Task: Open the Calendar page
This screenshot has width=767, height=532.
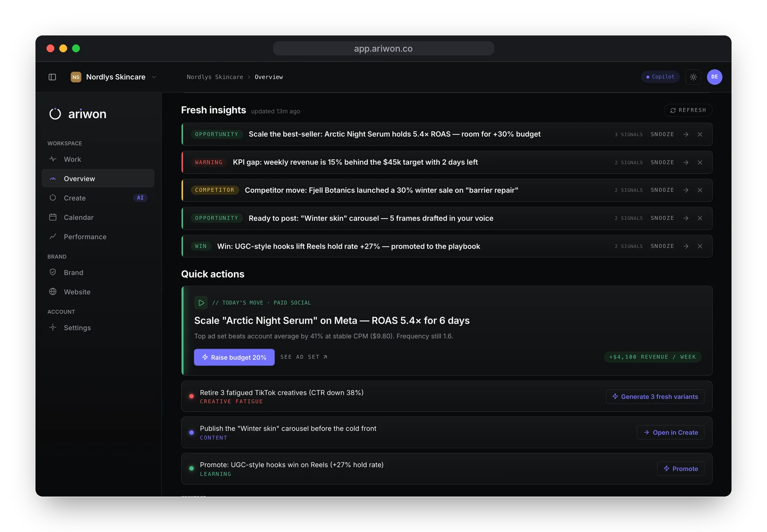Action: (98, 217)
